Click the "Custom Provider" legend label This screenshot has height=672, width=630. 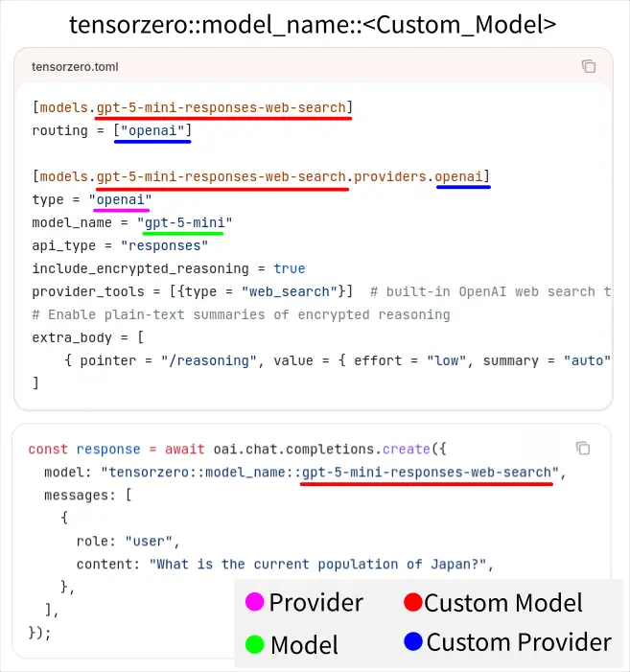coord(519,643)
